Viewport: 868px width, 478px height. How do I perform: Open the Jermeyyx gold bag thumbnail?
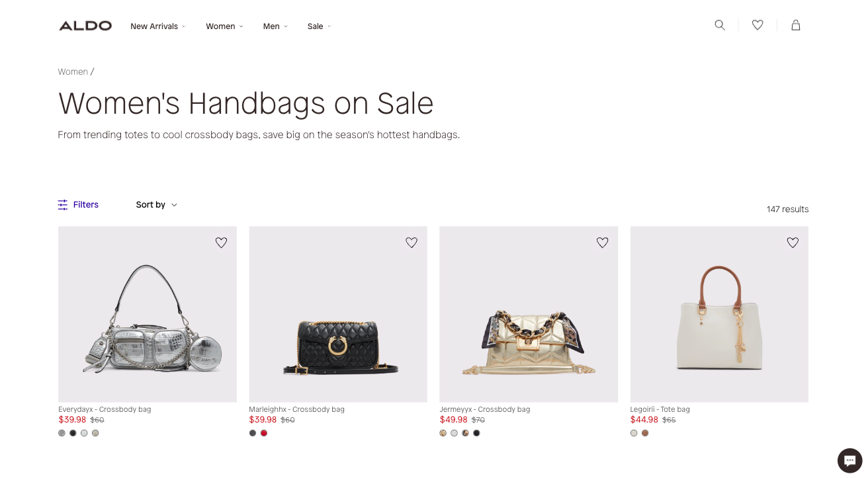529,315
